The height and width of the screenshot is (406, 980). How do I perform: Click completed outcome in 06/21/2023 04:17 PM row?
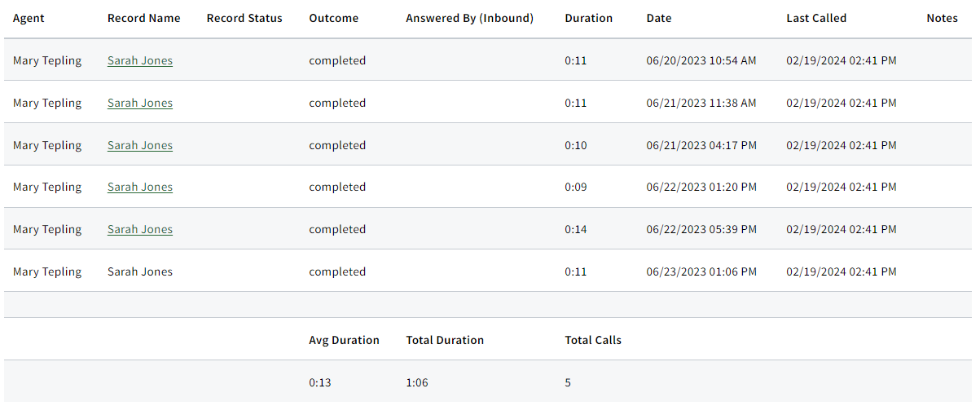337,145
